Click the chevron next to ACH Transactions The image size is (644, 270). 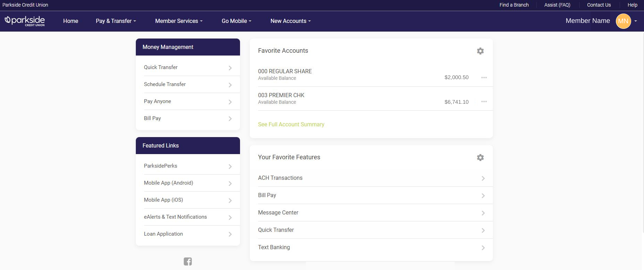(x=483, y=178)
